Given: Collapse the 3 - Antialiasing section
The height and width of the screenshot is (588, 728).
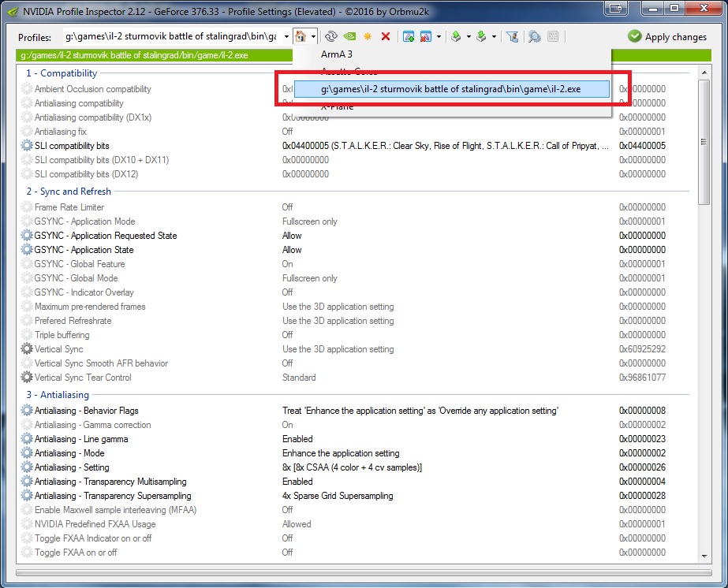Looking at the screenshot, I should (x=58, y=394).
